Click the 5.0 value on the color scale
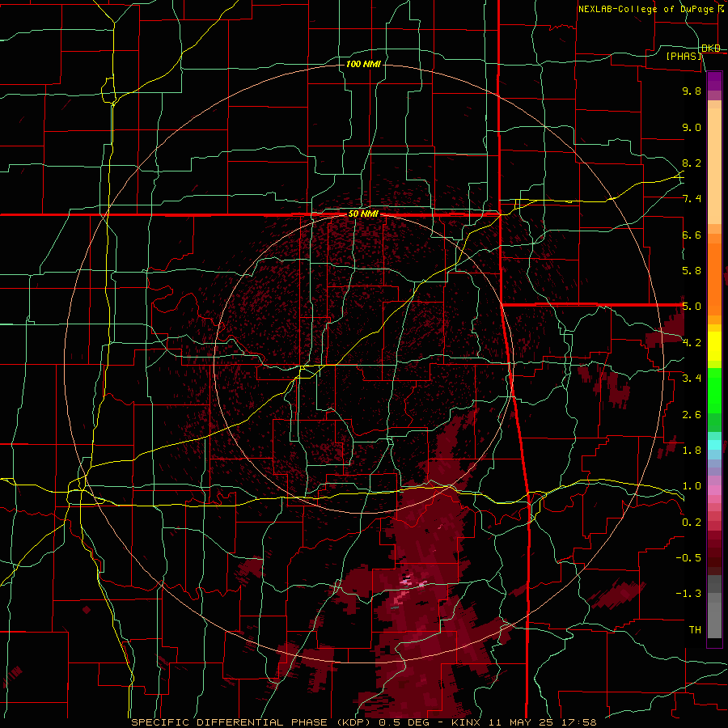 pos(692,307)
